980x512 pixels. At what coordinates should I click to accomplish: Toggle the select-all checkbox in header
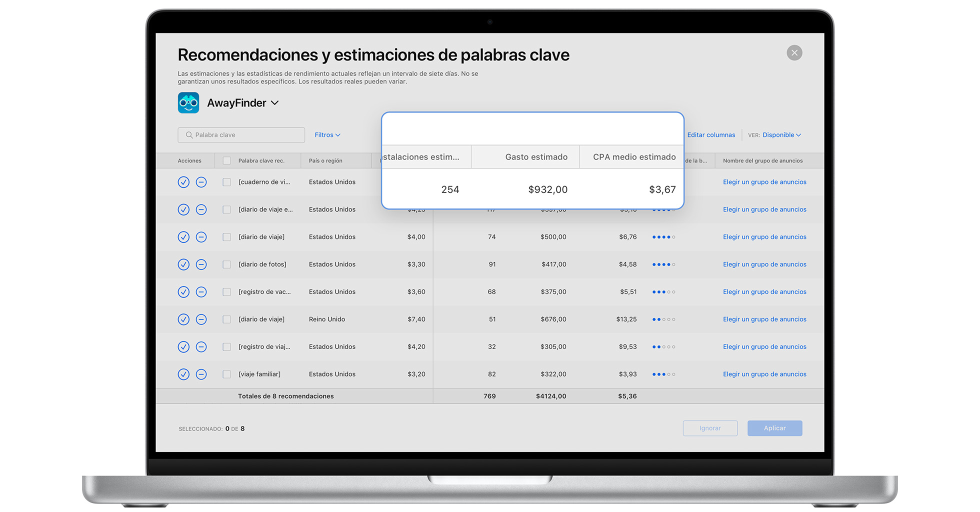pos(227,161)
